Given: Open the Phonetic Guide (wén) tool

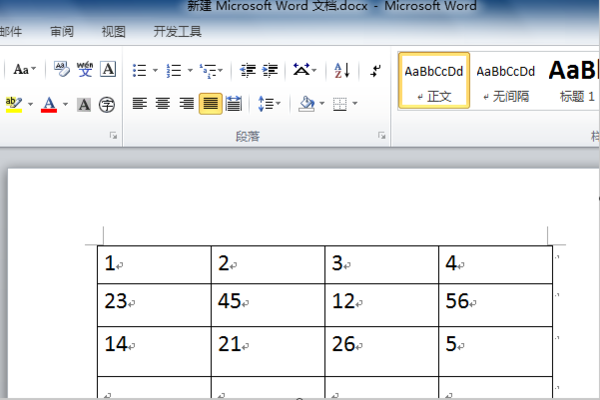Looking at the screenshot, I should 85,70.
